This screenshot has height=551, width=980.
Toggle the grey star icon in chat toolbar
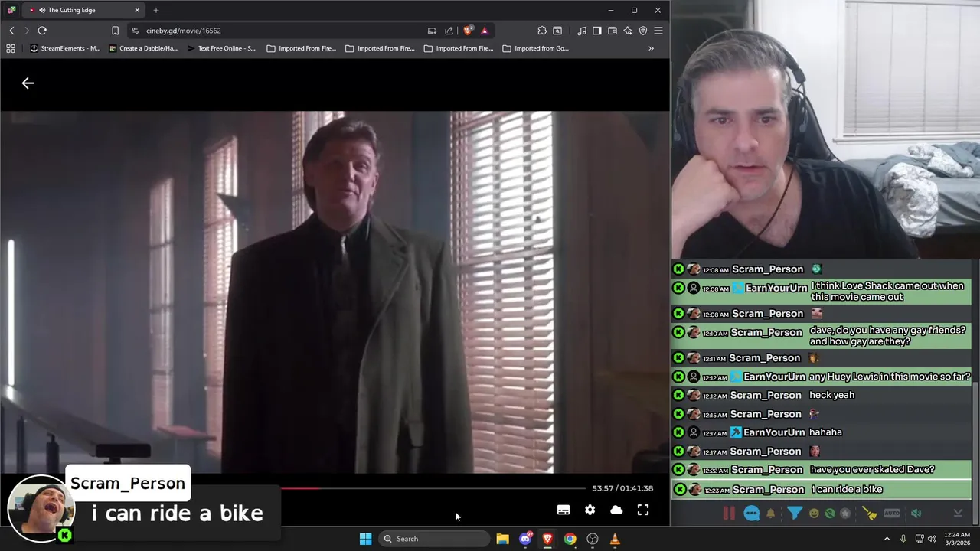pos(845,514)
